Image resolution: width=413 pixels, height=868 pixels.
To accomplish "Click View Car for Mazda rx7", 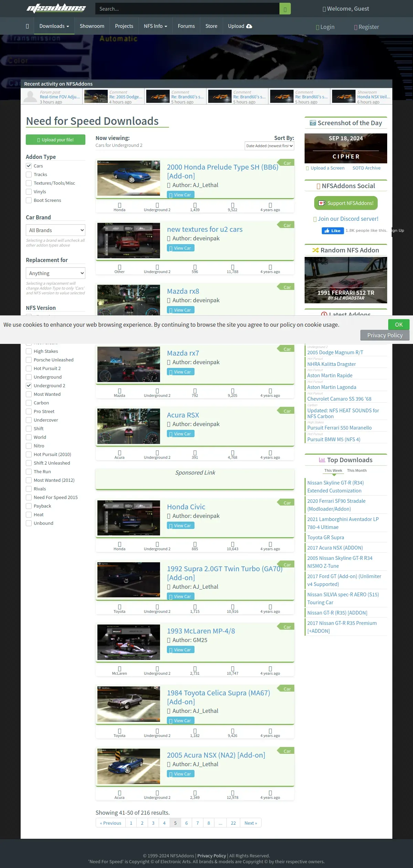I will click(x=181, y=372).
